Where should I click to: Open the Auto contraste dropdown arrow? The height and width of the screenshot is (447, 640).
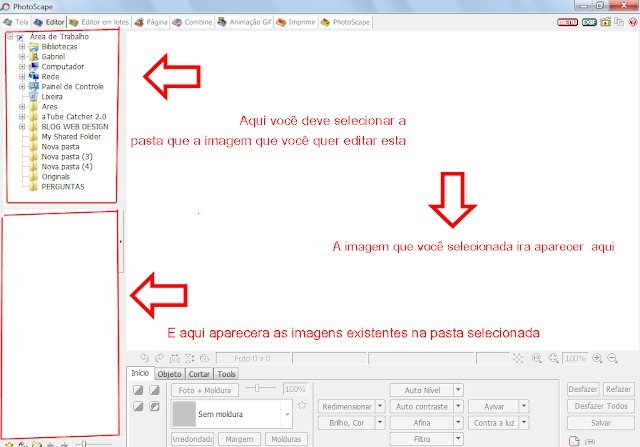(x=458, y=407)
